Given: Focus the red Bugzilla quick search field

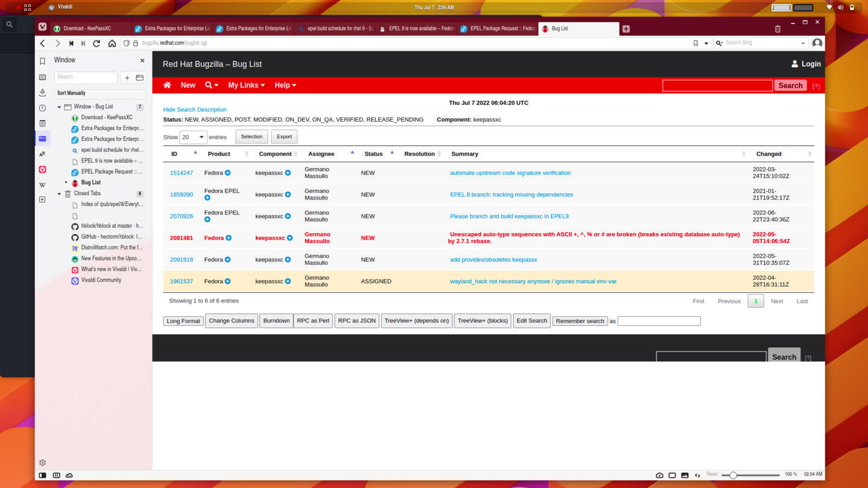Looking at the screenshot, I should coord(717,86).
